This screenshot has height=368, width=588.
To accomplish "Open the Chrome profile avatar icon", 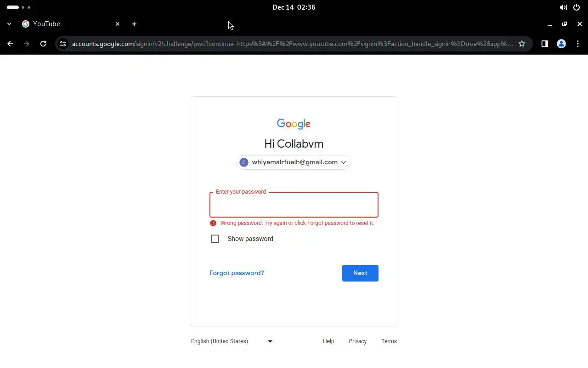I will click(x=561, y=44).
